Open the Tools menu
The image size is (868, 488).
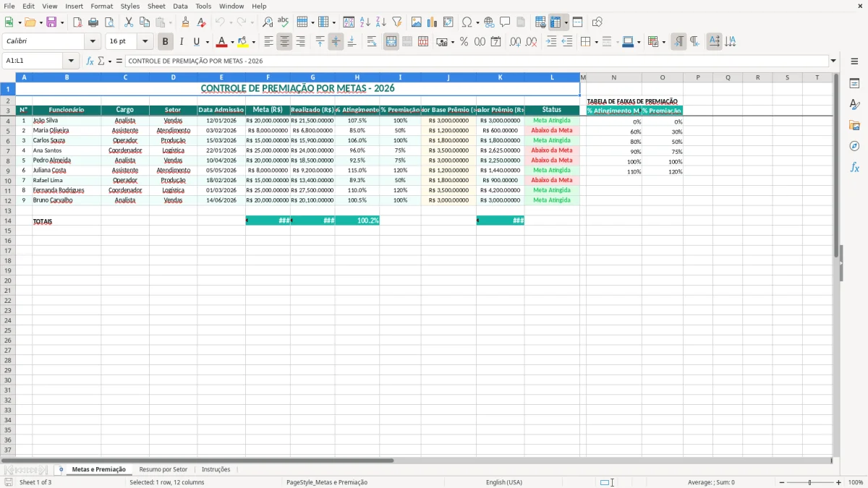tap(203, 6)
